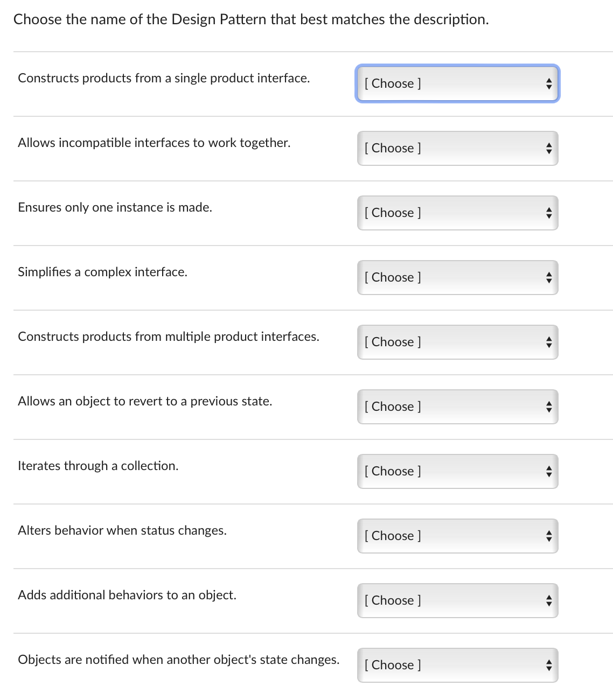Open dropdown for 'Adds additional behaviors to an object'
The height and width of the screenshot is (700, 613).
[x=457, y=600]
